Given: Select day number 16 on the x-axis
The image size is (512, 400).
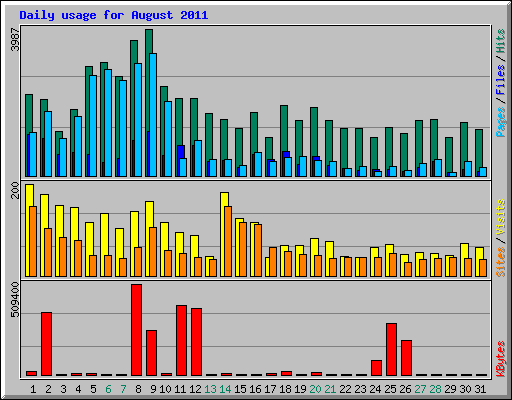Looking at the screenshot, I should pyautogui.click(x=255, y=389).
